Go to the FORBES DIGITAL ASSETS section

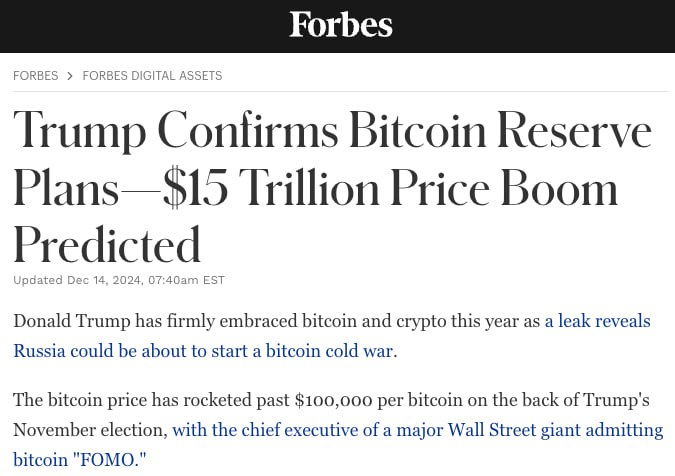coord(152,76)
